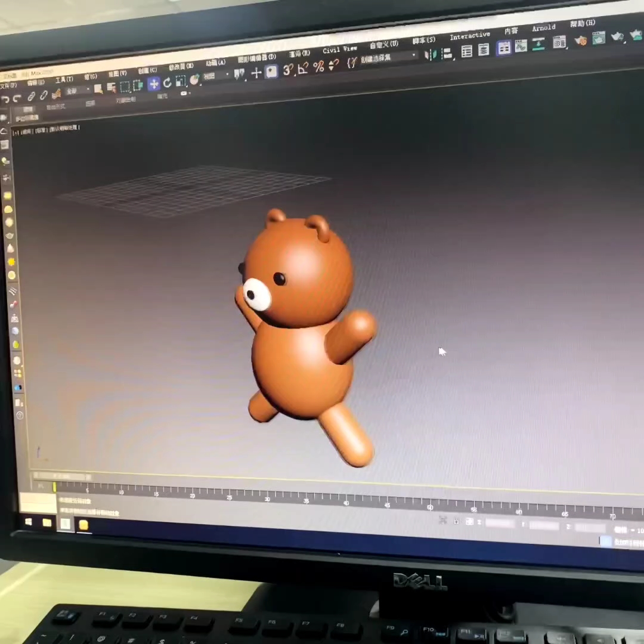Toggle the 3D Snaps icon
The width and height of the screenshot is (644, 644).
click(288, 69)
